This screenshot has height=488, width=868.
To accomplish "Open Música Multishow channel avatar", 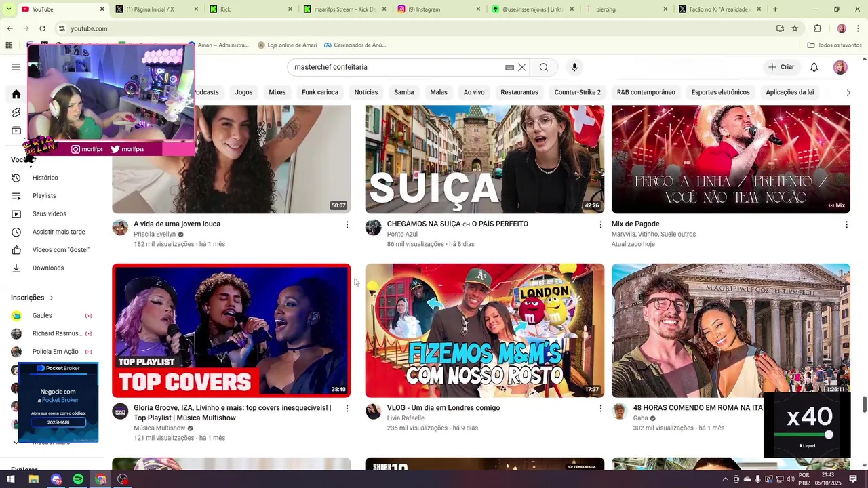I will (x=120, y=411).
